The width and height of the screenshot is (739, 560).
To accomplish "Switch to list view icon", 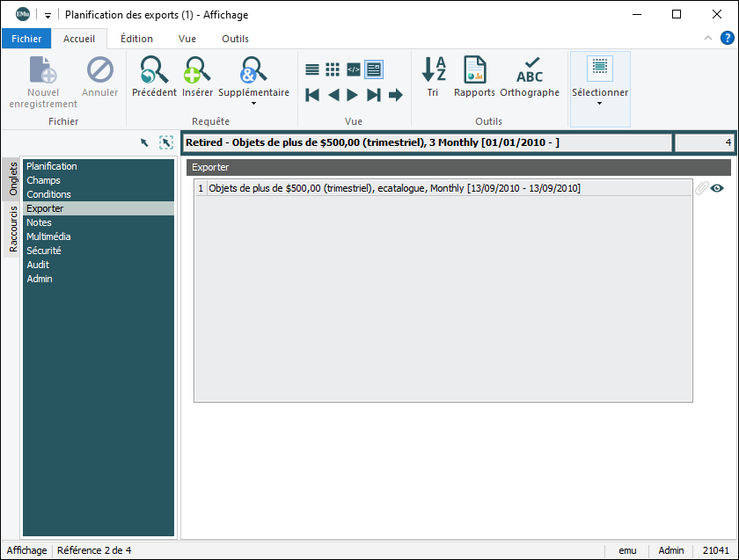I will pos(312,69).
